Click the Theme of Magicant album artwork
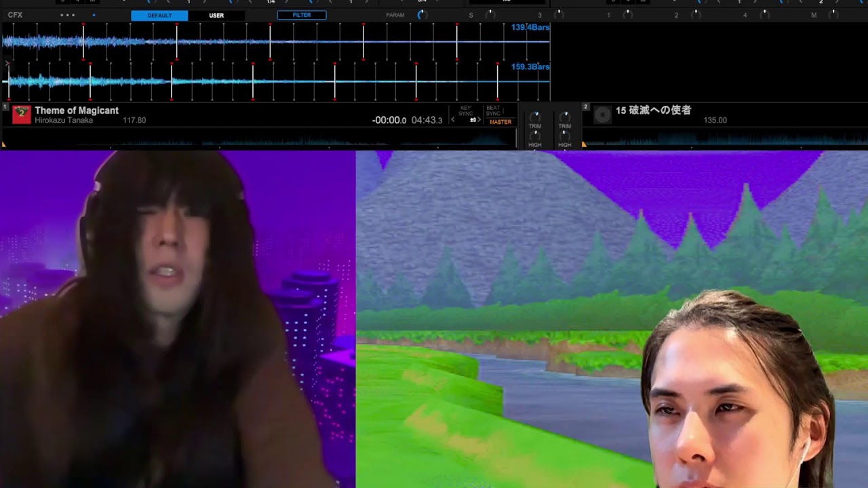 (22, 115)
